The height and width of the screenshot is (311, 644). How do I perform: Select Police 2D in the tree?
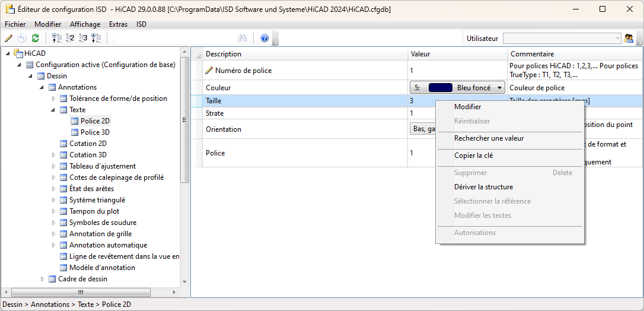95,121
